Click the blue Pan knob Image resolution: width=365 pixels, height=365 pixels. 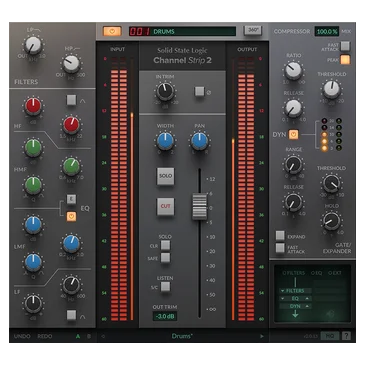pos(199,141)
